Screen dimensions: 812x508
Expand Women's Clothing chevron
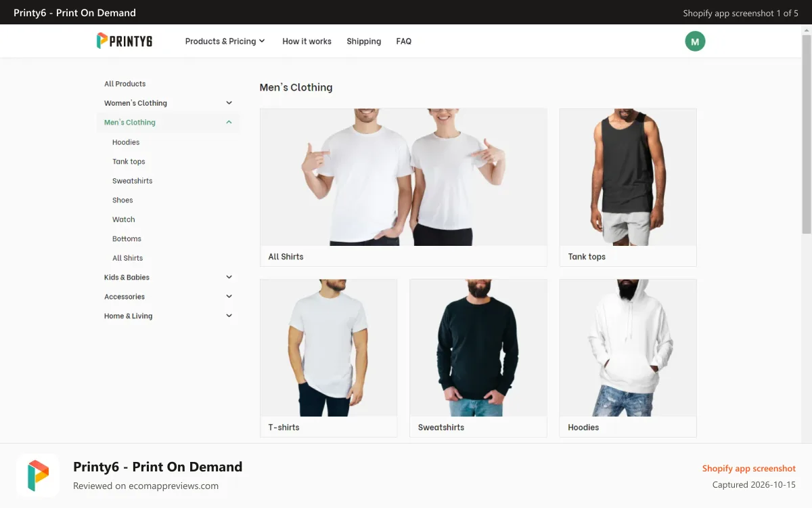point(229,103)
